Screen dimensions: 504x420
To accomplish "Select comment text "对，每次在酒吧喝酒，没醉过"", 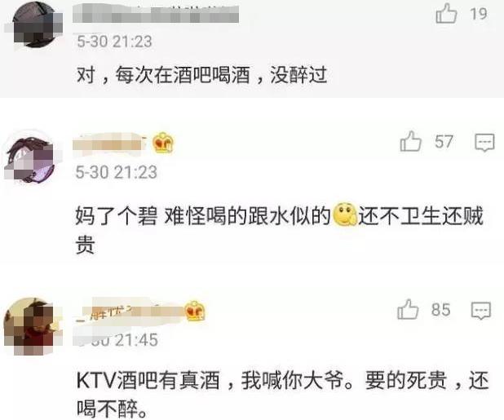I will [x=202, y=75].
